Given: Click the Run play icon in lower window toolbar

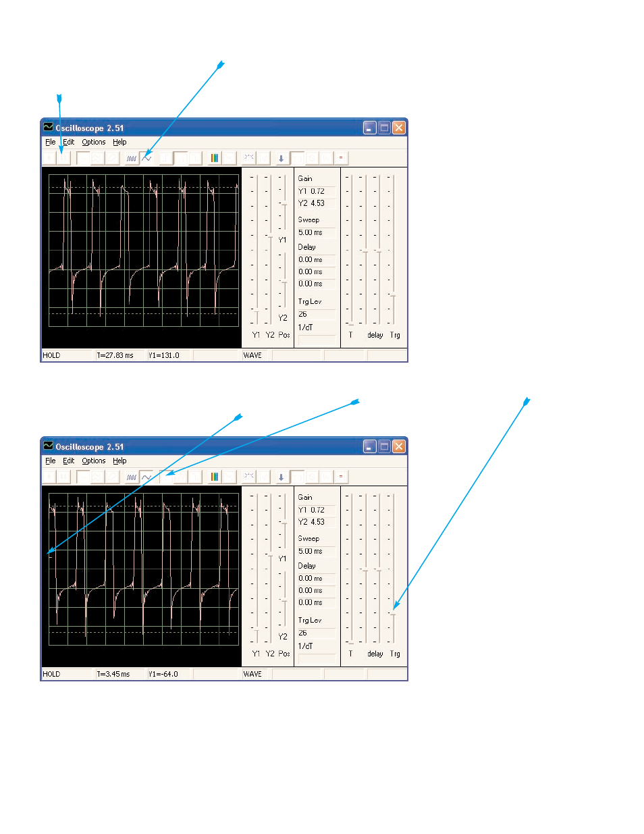Looking at the screenshot, I should pos(49,477).
